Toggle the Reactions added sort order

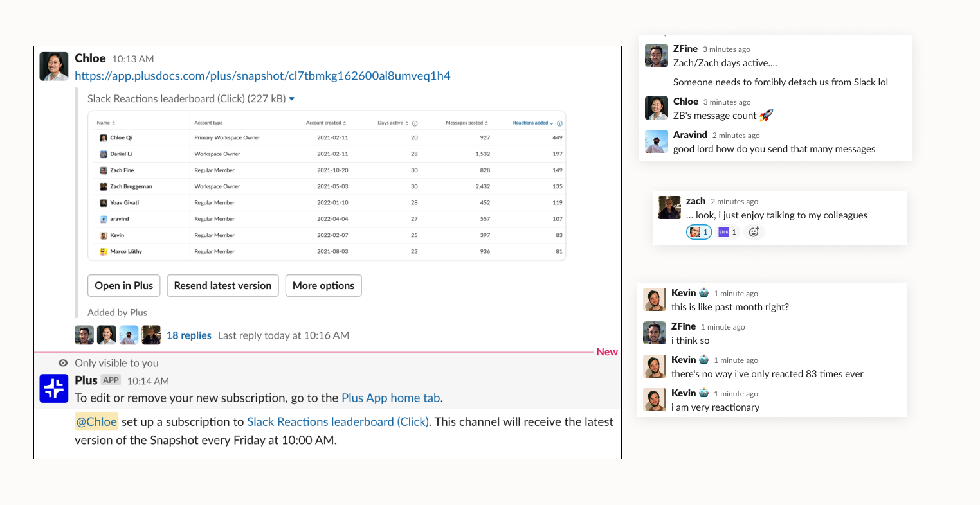click(x=533, y=123)
